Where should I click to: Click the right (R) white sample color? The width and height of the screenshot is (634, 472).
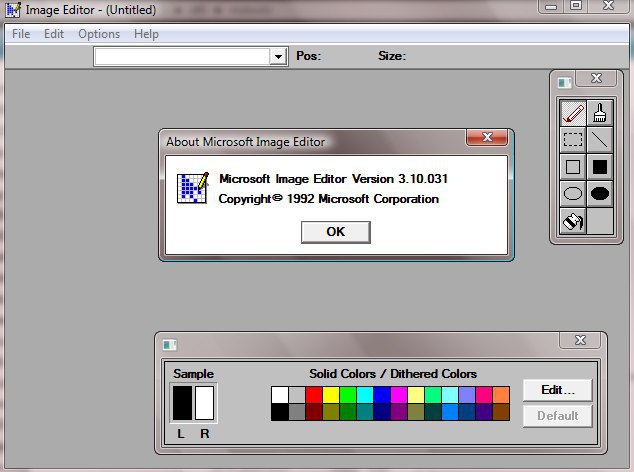pyautogui.click(x=205, y=403)
